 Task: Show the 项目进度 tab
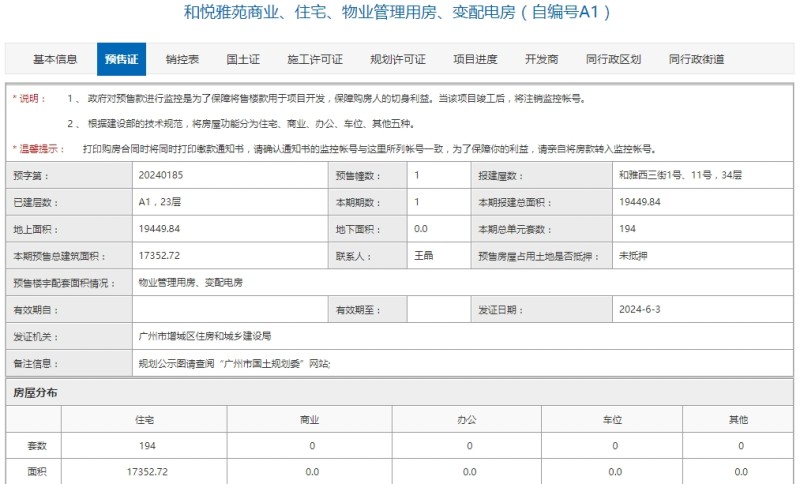pyautogui.click(x=475, y=59)
